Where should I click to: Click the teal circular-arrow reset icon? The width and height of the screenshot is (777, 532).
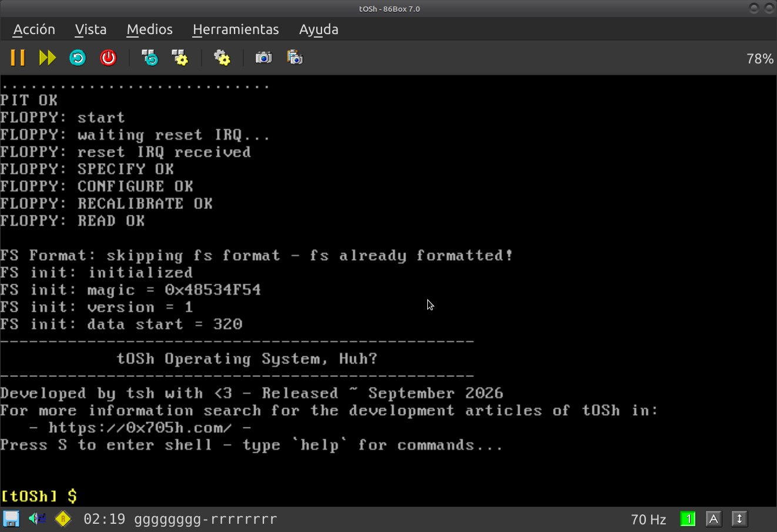click(x=78, y=58)
